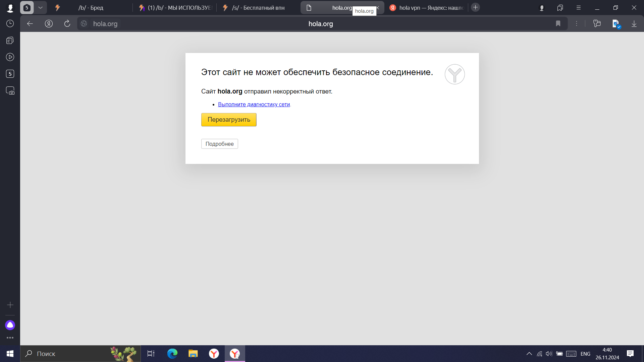
Task: Open the touch keyboard tray icon
Action: click(x=571, y=354)
